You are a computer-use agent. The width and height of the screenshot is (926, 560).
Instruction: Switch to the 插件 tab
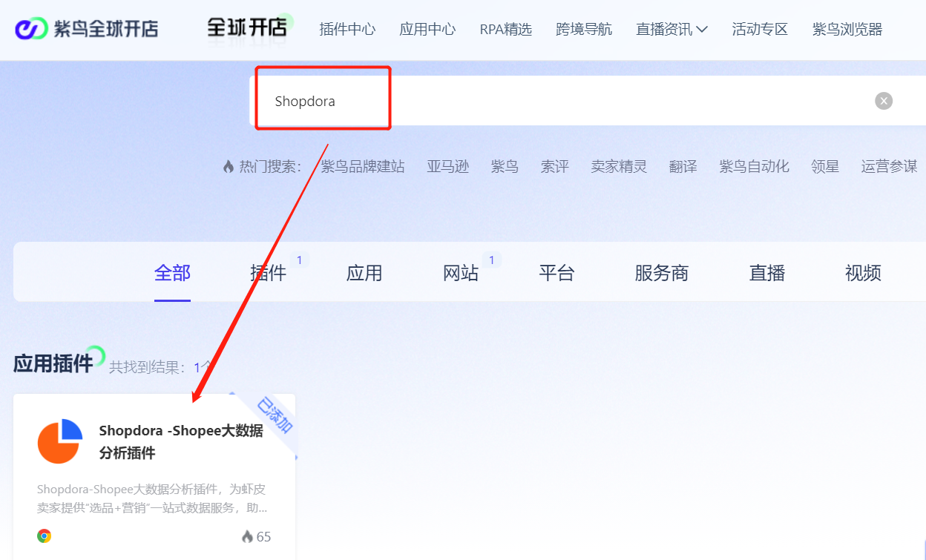(269, 273)
